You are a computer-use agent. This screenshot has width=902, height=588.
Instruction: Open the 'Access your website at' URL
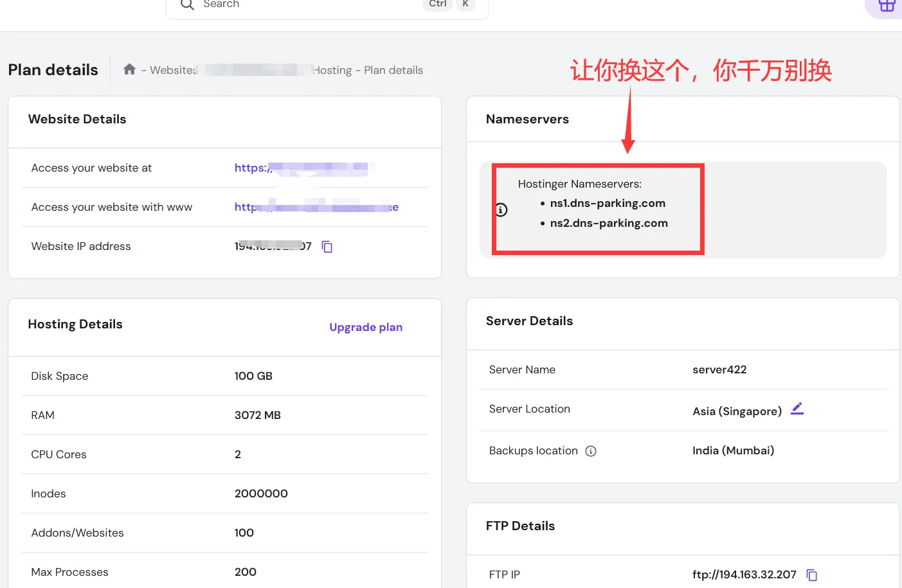pos(301,168)
